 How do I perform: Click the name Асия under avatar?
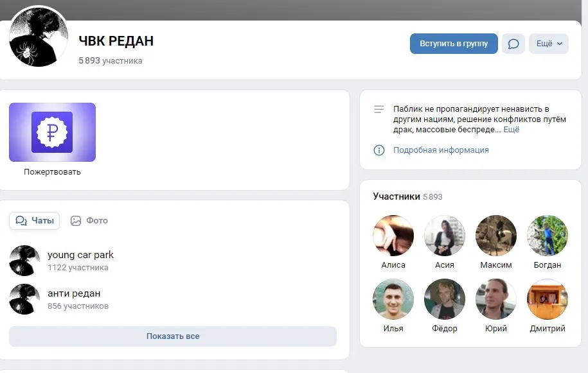pyautogui.click(x=445, y=265)
